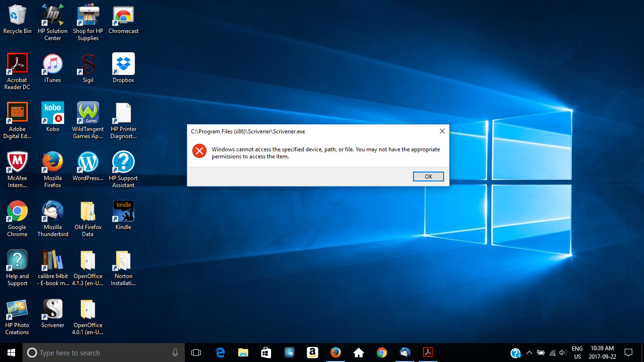Click the ENG US language indicator
The width and height of the screenshot is (644, 362).
tap(577, 353)
